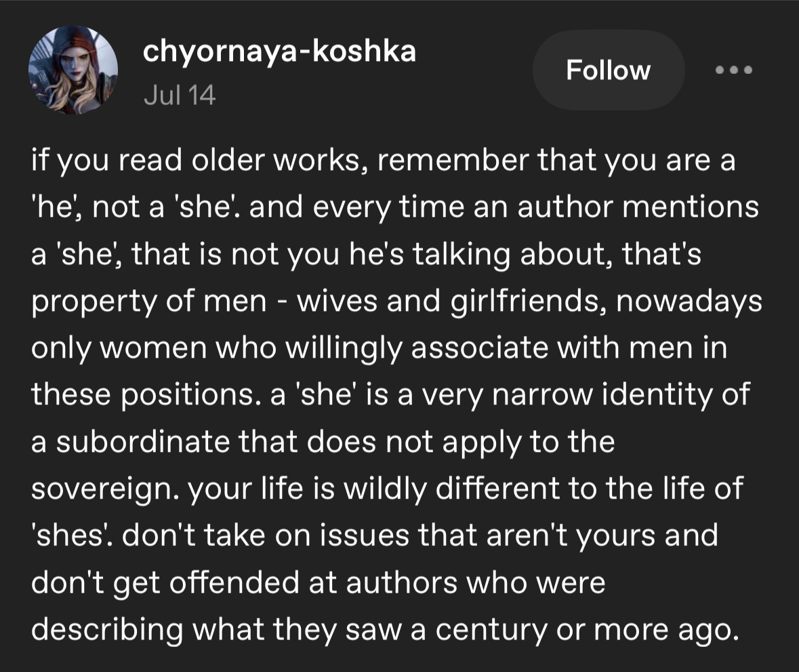The image size is (799, 672).
Task: Click the Jul 14 post timestamp
Action: 180,95
